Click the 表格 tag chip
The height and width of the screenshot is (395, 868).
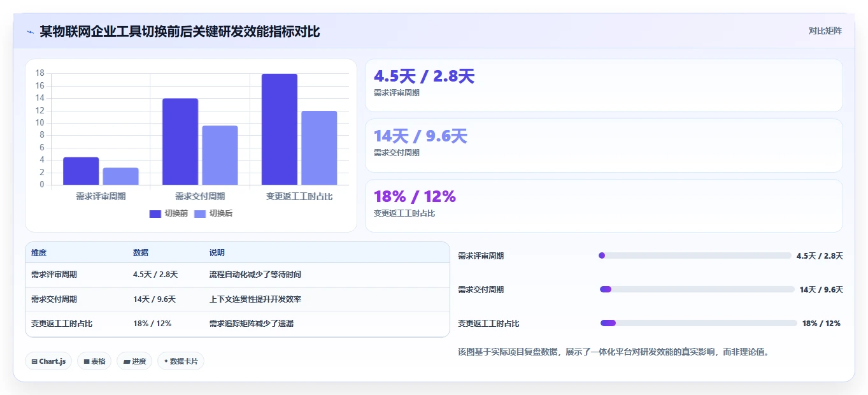[x=94, y=361]
